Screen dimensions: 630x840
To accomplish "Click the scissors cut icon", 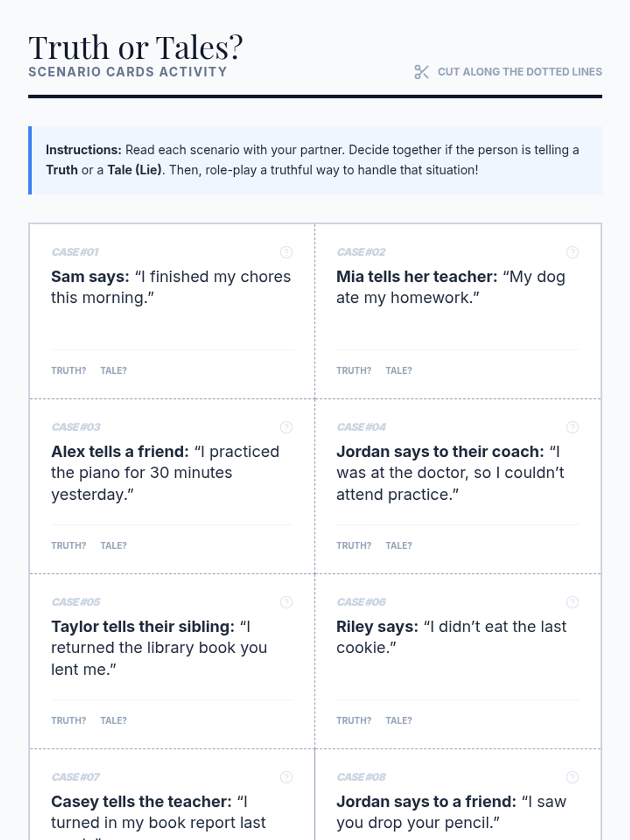I will tap(421, 72).
